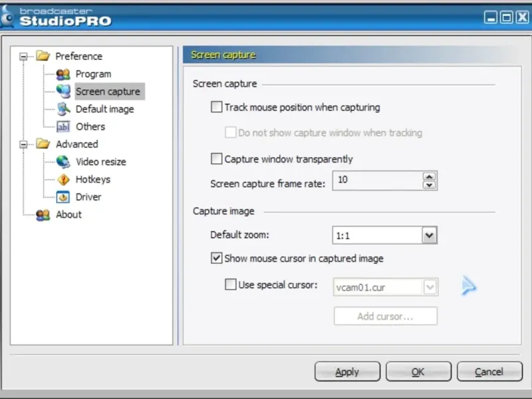Click the About people icon
This screenshot has height=399, width=532.
43,214
